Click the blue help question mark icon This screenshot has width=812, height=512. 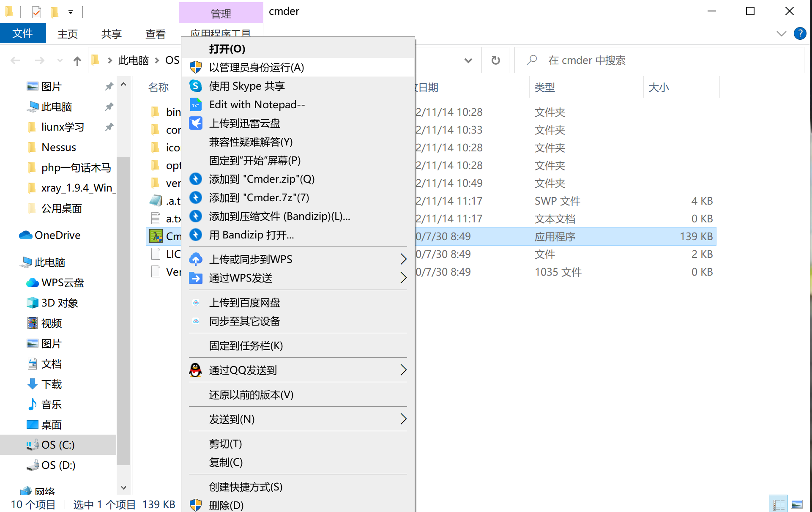800,33
